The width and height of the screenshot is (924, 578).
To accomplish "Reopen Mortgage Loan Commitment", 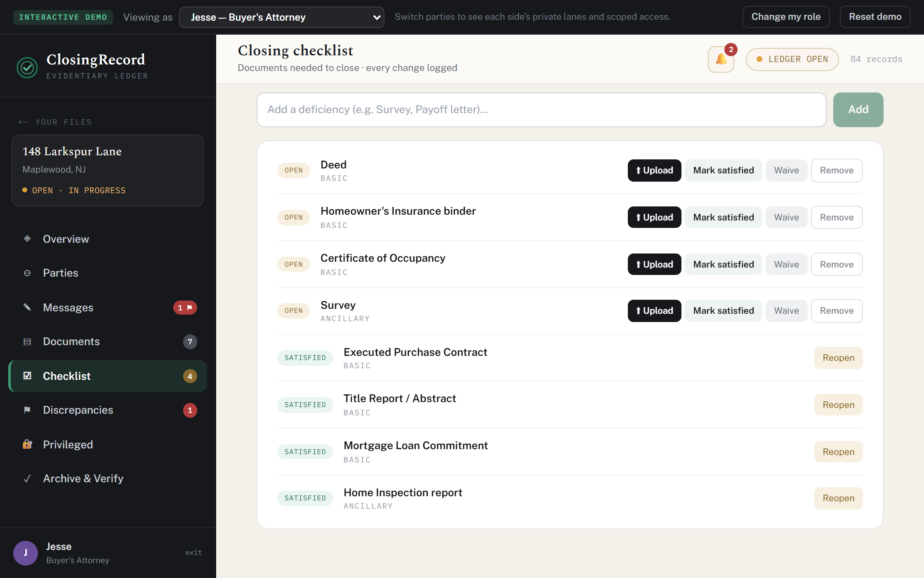I will (x=838, y=452).
